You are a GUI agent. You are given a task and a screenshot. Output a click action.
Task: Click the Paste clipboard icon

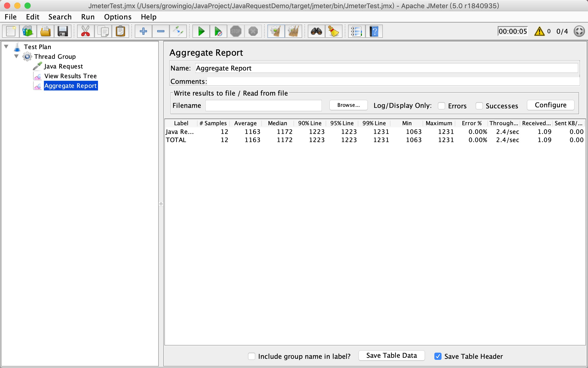click(x=120, y=31)
